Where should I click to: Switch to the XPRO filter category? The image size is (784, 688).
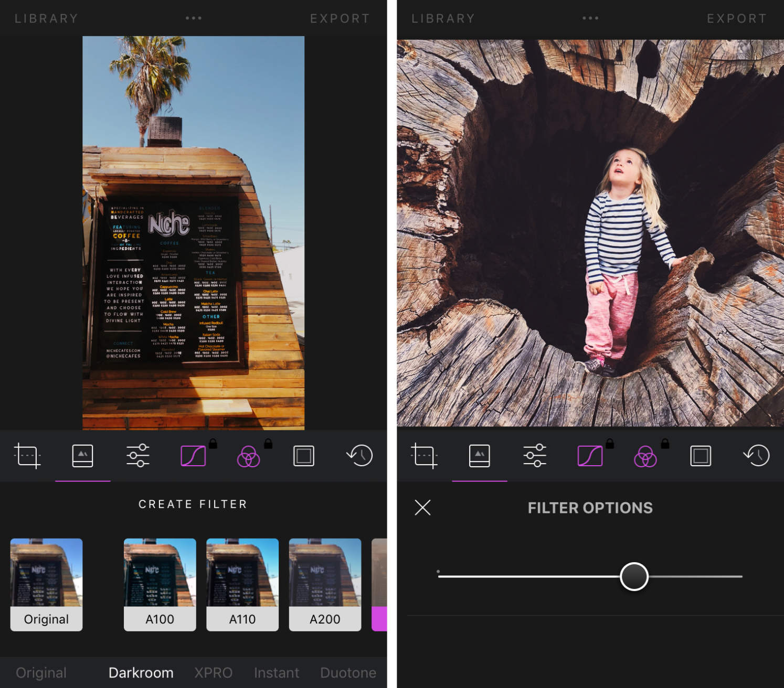[213, 673]
